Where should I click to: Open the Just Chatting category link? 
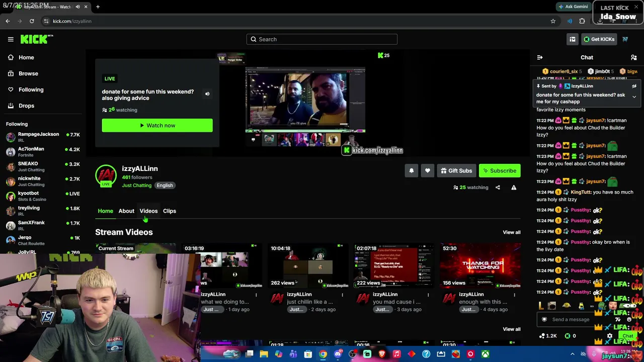pos(136,186)
